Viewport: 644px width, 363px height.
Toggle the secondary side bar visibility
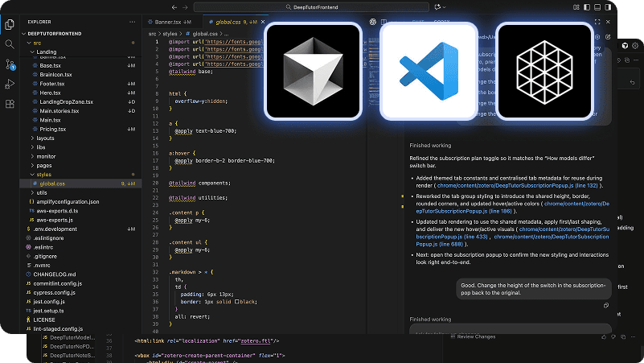pos(608,7)
